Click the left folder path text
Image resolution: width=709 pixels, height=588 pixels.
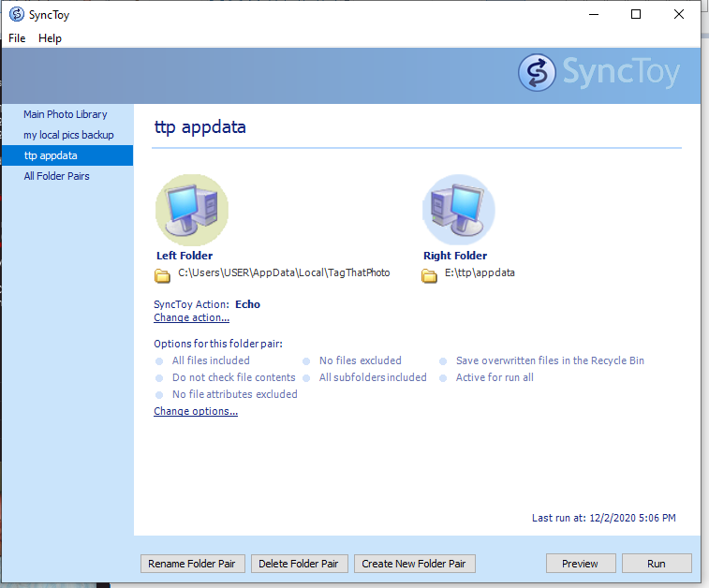(284, 273)
